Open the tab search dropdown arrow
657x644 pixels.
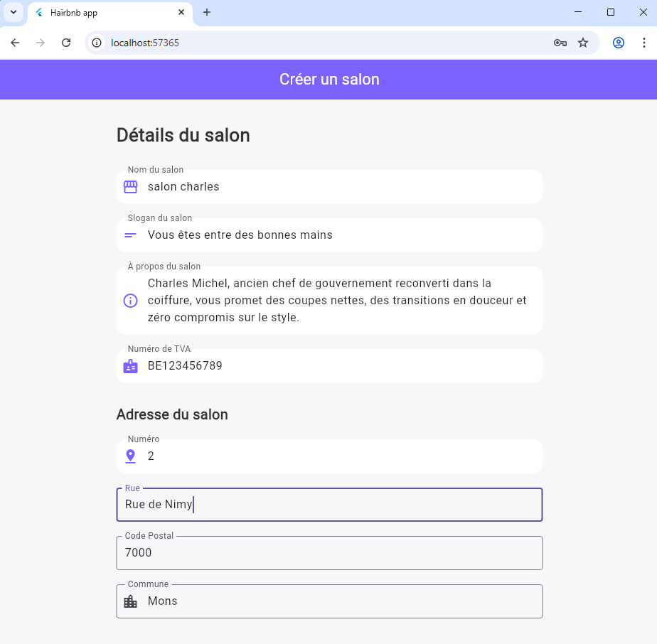pyautogui.click(x=13, y=12)
